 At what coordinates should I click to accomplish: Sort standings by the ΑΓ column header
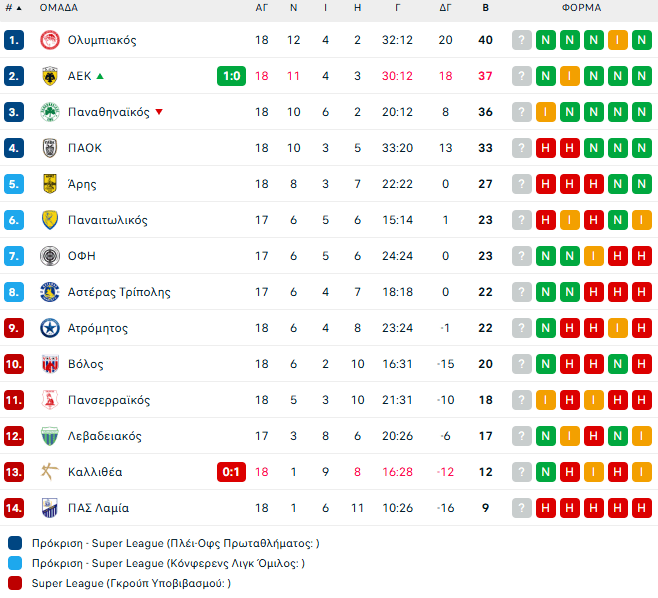point(262,7)
